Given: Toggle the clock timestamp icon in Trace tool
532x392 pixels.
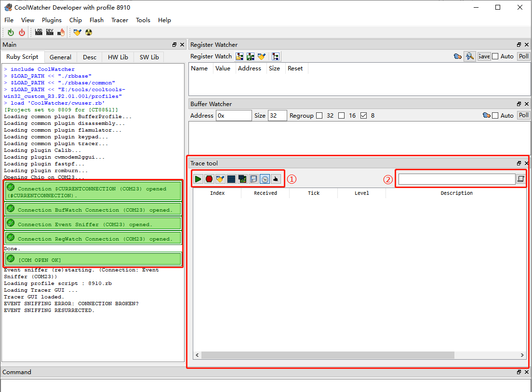Looking at the screenshot, I should 265,179.
